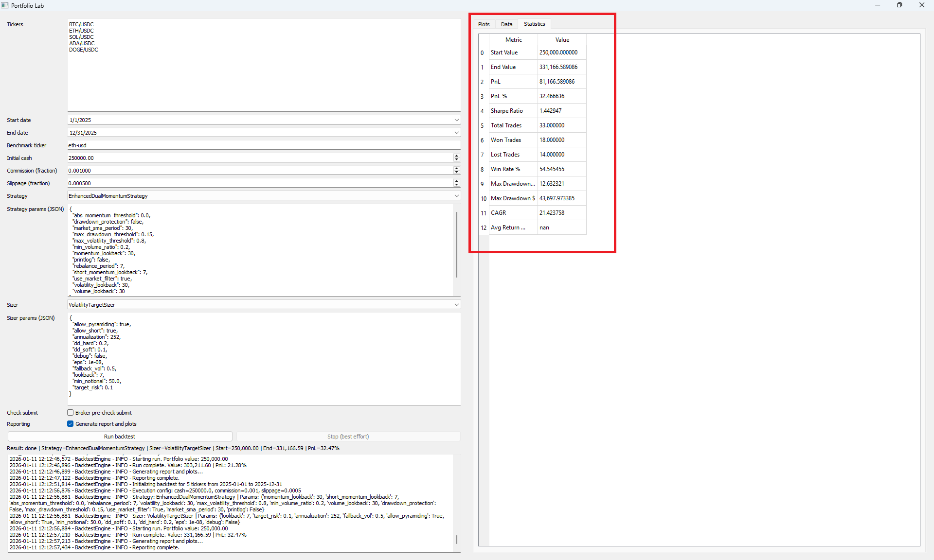The width and height of the screenshot is (934, 560).
Task: Enable the Broker pre-check submit checkbox
Action: pos(71,412)
